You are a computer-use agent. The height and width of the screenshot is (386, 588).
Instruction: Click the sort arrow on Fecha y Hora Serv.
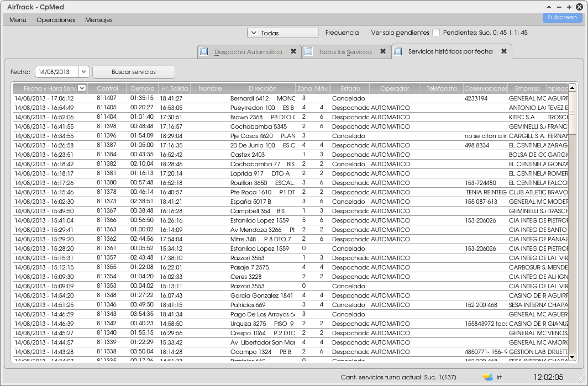tap(82, 88)
